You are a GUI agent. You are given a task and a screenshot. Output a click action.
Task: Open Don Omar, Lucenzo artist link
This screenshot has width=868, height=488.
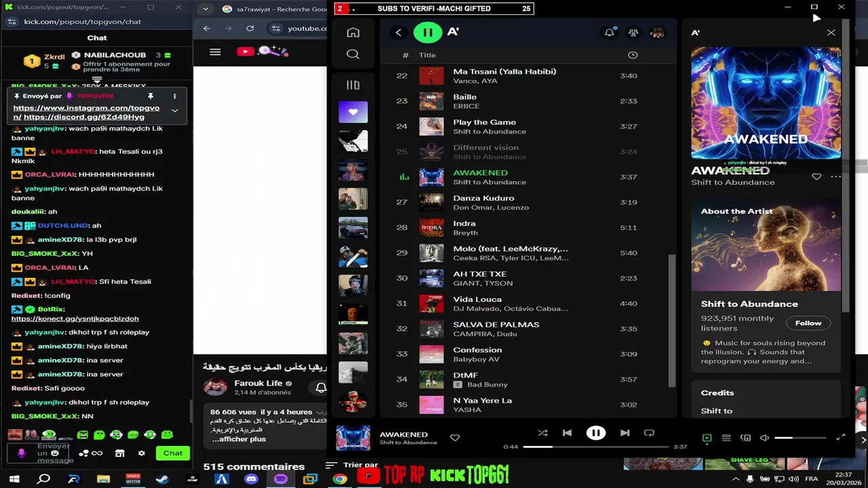pos(491,207)
